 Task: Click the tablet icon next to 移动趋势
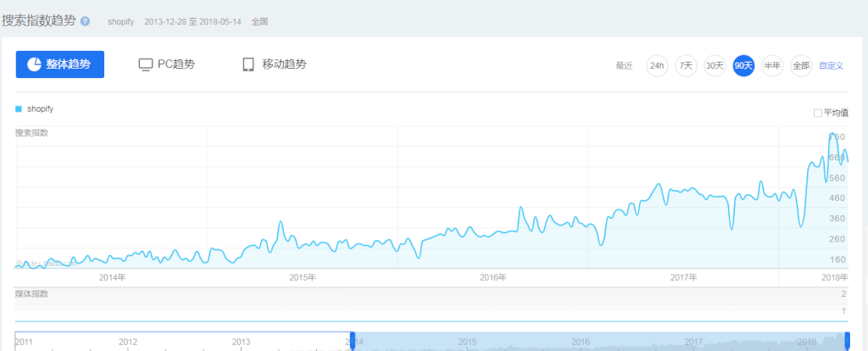248,64
